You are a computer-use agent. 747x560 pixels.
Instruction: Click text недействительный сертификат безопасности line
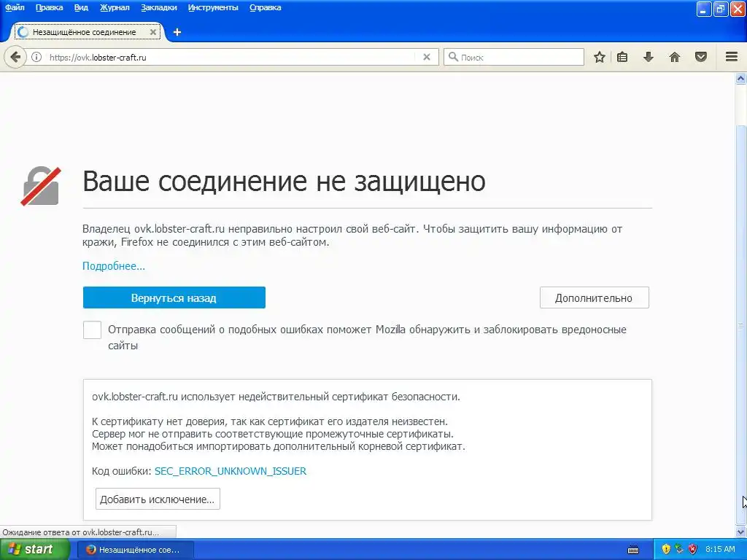click(x=276, y=397)
